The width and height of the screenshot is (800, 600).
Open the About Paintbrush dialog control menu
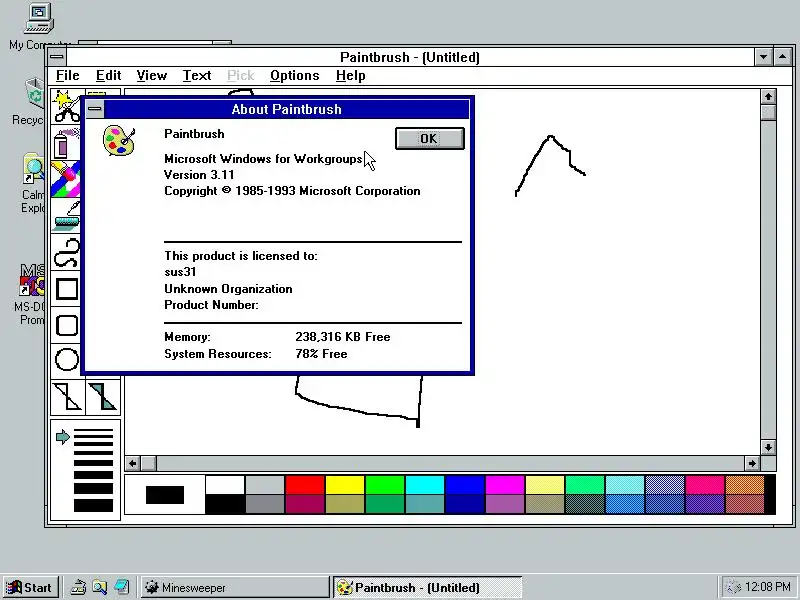click(x=95, y=109)
